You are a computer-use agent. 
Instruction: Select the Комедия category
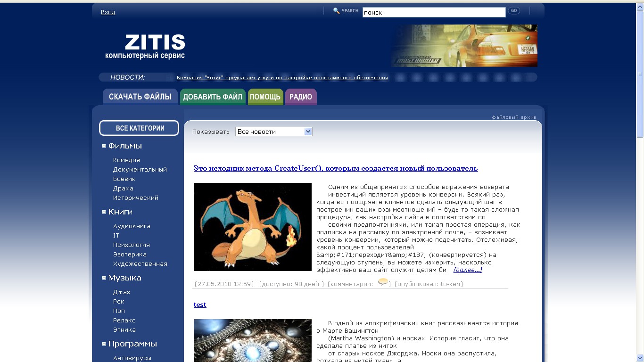126,160
